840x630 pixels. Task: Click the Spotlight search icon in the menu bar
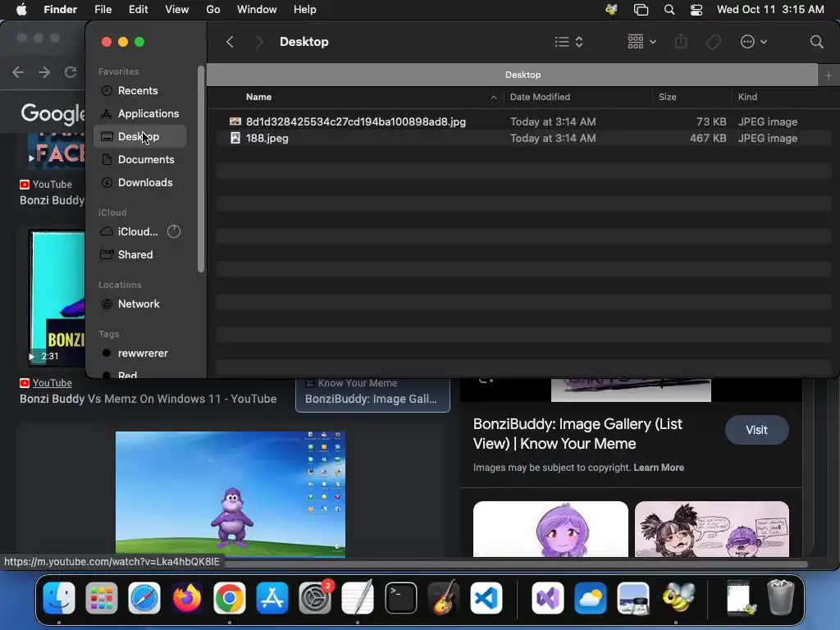coord(669,10)
